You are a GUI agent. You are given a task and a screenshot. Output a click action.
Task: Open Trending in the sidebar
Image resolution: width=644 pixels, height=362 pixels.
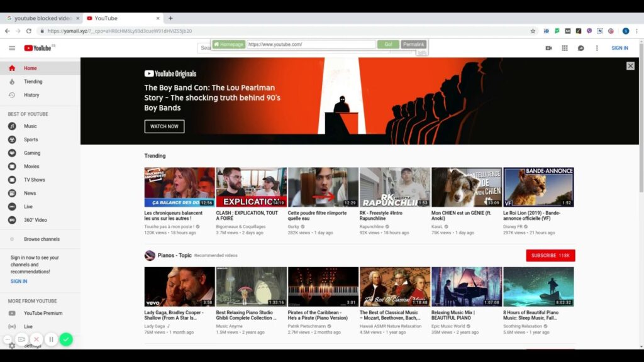pos(40,82)
